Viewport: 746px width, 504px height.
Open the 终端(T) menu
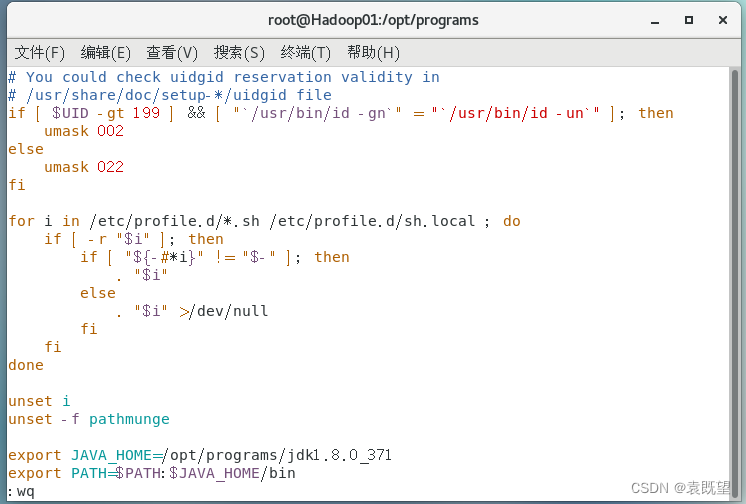click(305, 52)
